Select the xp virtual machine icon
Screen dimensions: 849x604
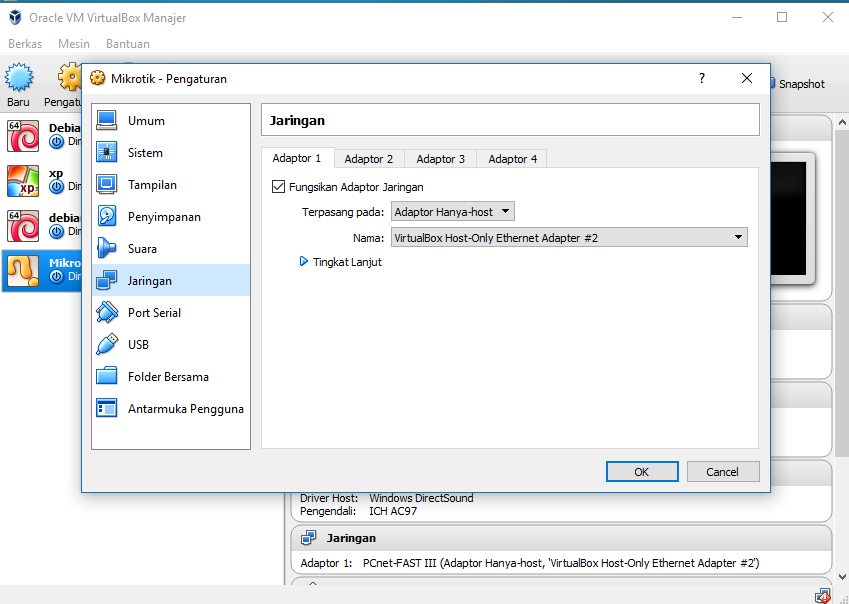tap(23, 181)
